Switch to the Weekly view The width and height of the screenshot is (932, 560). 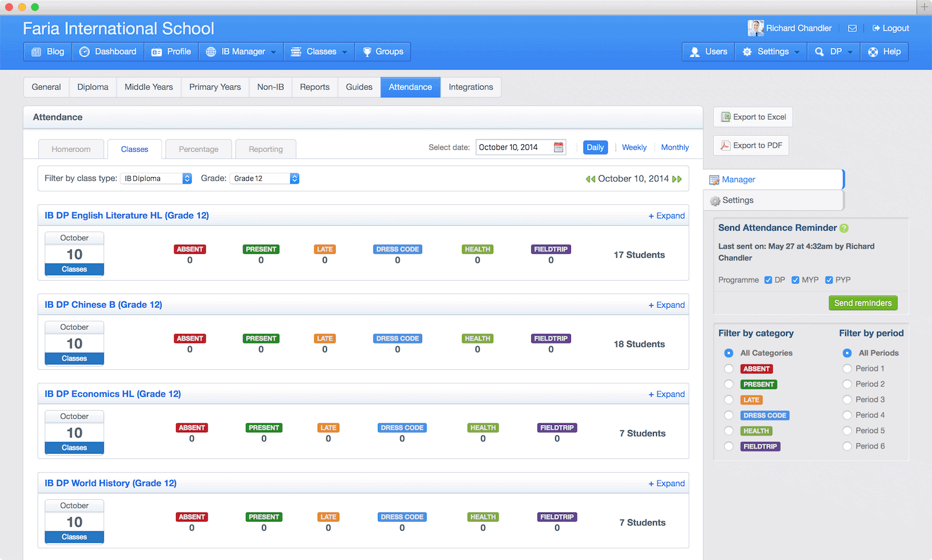pos(634,147)
